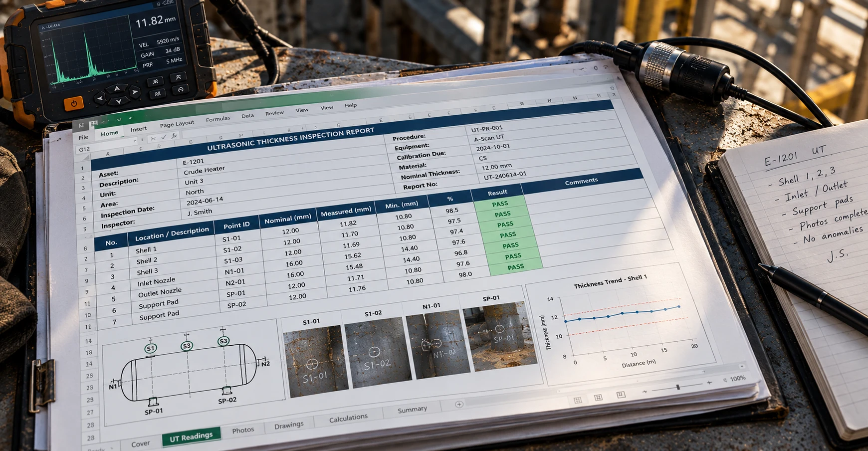Add a new sheet with the plus button
Image resolution: width=868 pixels, height=451 pixels.
[459, 404]
